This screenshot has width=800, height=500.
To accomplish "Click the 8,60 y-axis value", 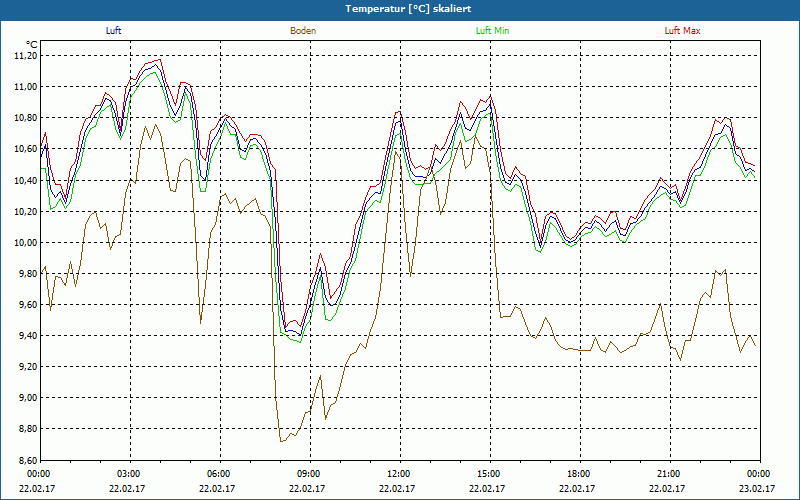I will [x=28, y=460].
